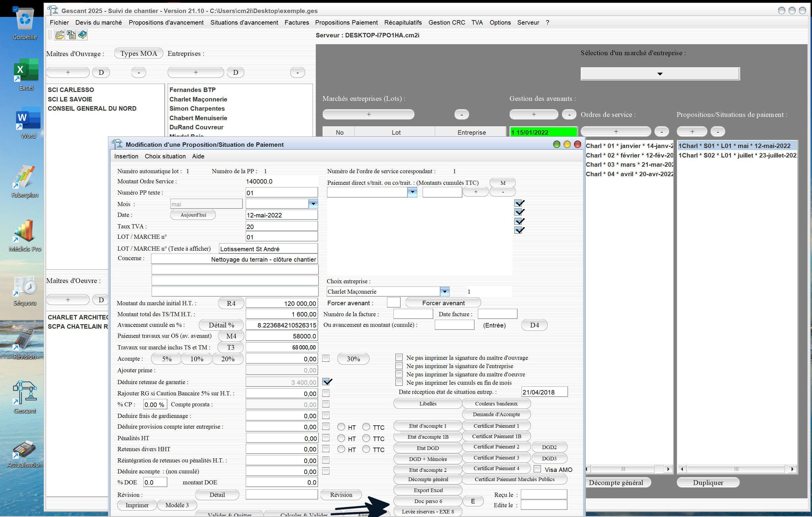Select the TTC radio on the Pénalités HT row

[x=366, y=438]
